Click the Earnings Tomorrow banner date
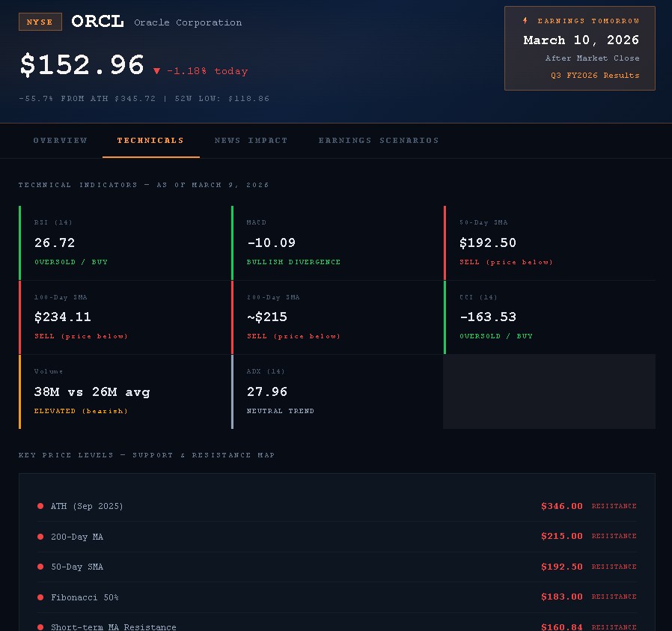The image size is (672, 631). (x=581, y=40)
